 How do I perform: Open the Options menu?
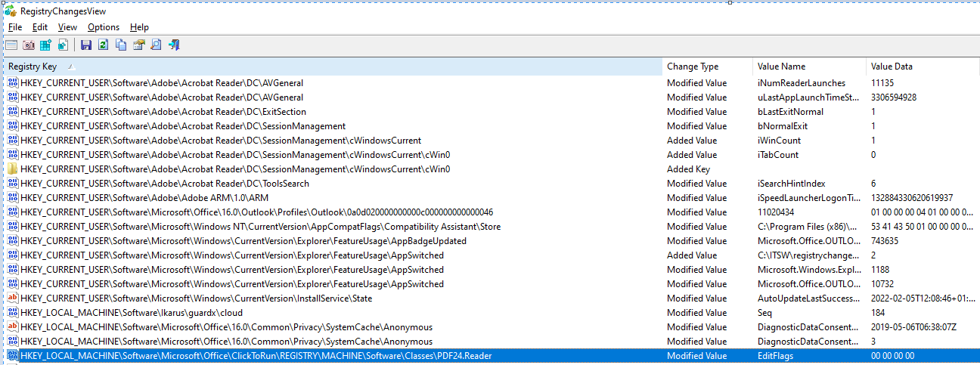click(x=104, y=27)
